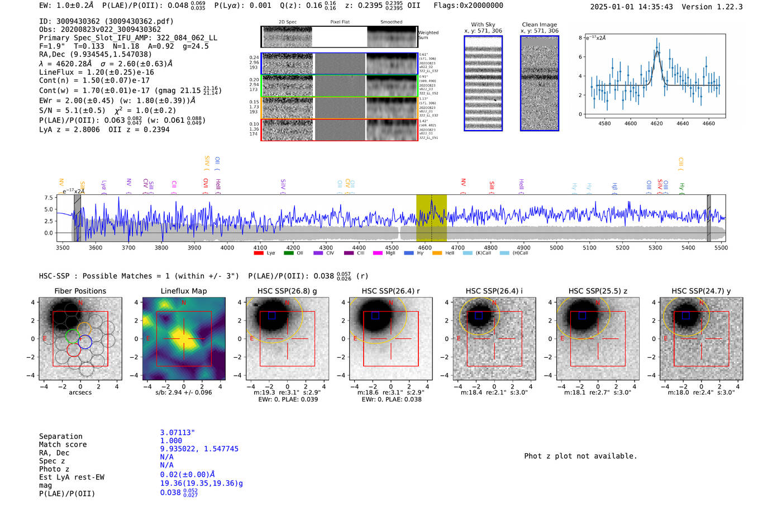This screenshot has width=782, height=532.
Task: Click the Clean Image panel
Action: (540, 83)
